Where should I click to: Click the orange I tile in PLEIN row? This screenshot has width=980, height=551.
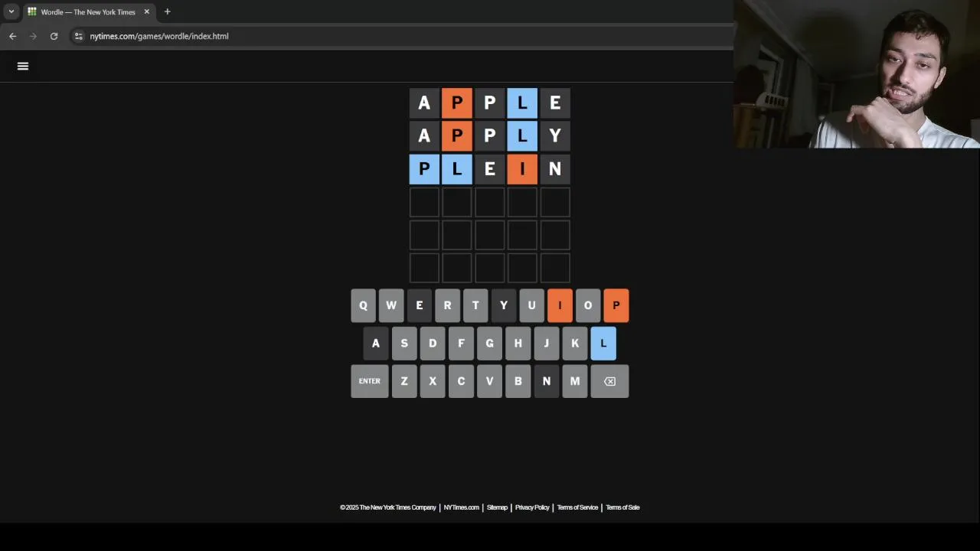point(522,169)
